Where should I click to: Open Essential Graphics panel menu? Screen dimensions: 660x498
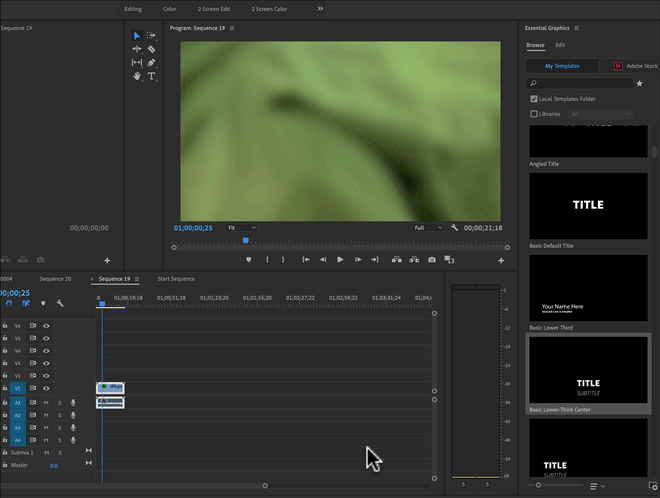576,28
